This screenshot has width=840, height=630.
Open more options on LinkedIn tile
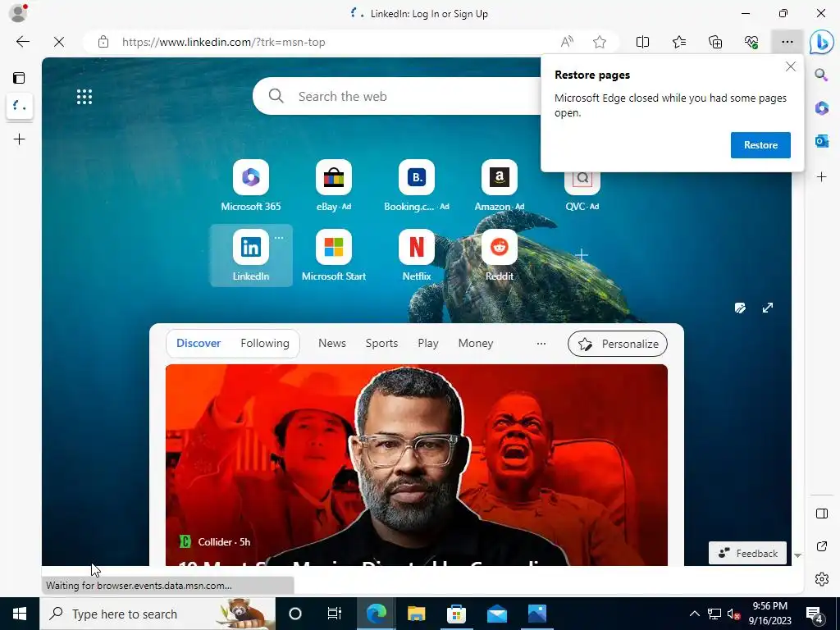click(279, 237)
